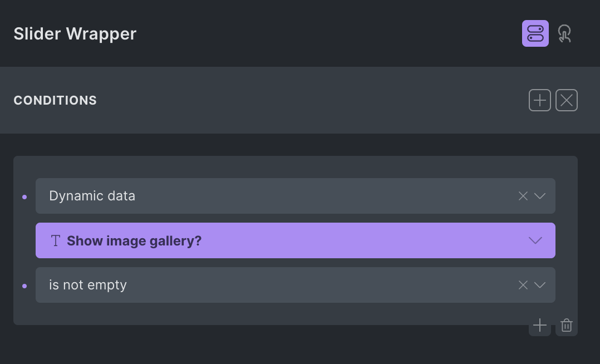Screen dimensions: 600x364
Task: Switch to the Interactions hand icon
Action: point(564,33)
